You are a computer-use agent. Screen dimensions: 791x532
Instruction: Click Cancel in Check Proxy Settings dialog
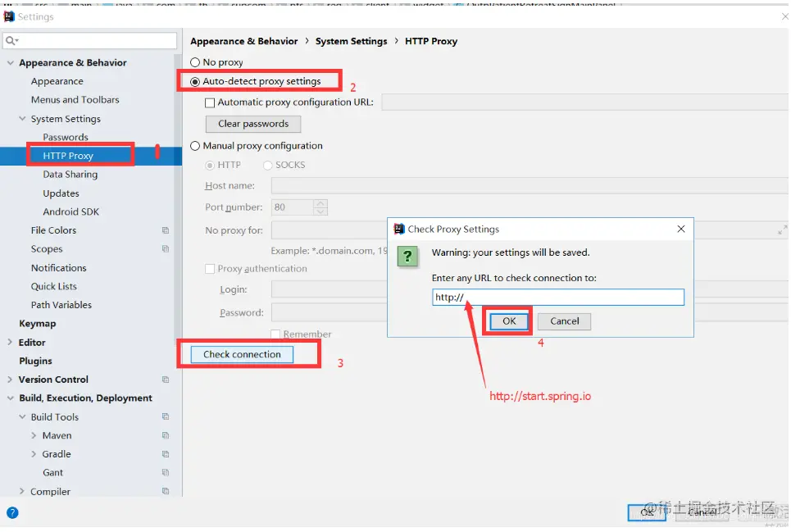[x=565, y=321]
